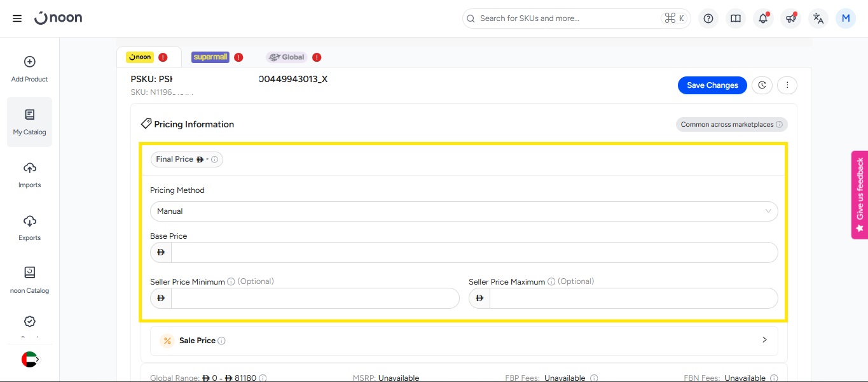The image size is (868, 382).
Task: Open the announcements megaphone icon
Action: tap(790, 18)
